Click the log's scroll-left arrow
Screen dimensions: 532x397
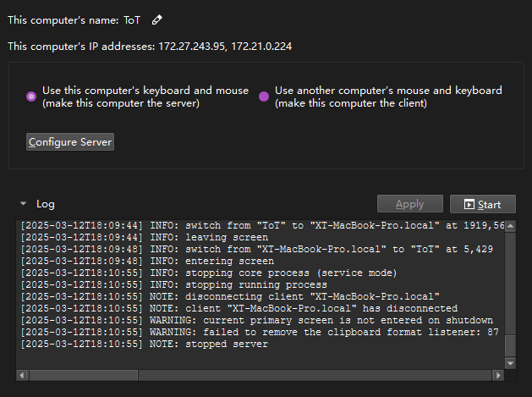pos(22,375)
